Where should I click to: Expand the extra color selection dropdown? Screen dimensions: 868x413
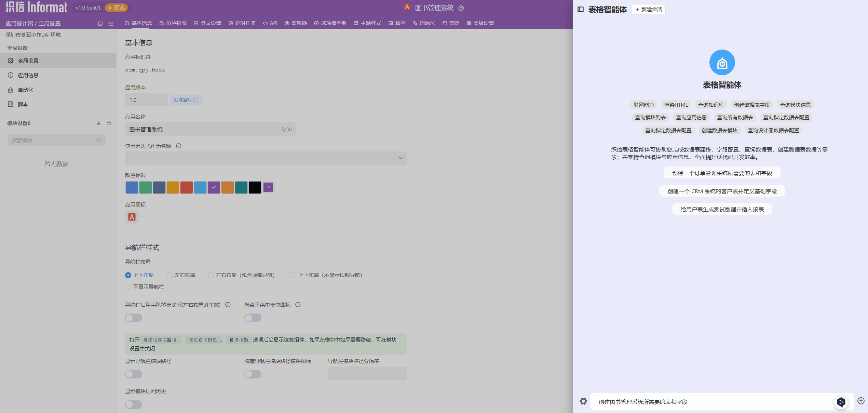click(268, 187)
